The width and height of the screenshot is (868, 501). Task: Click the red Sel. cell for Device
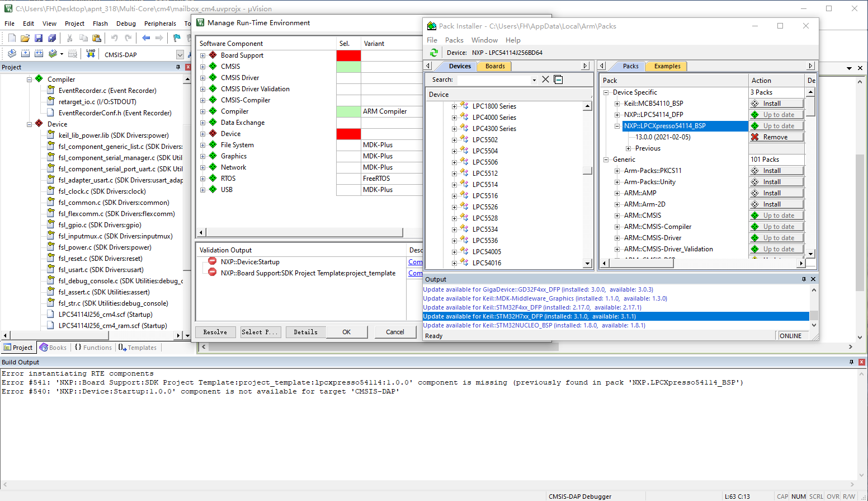[348, 134]
